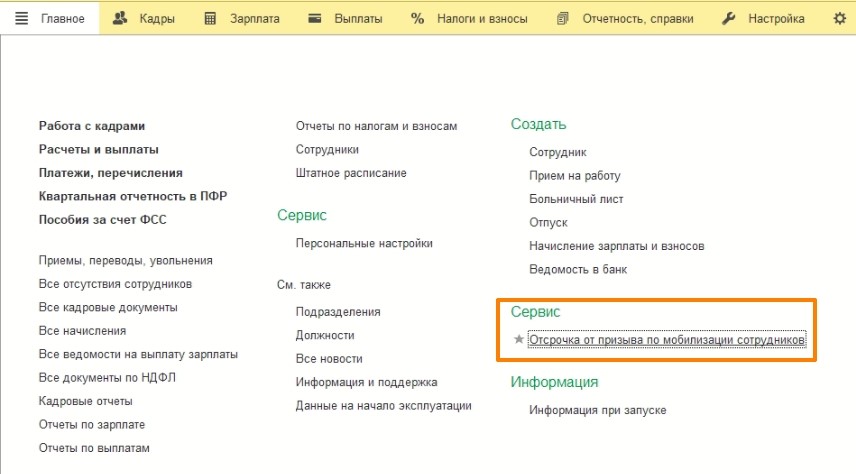Open the gear settings icon at top right
856x474 pixels.
tap(840, 19)
